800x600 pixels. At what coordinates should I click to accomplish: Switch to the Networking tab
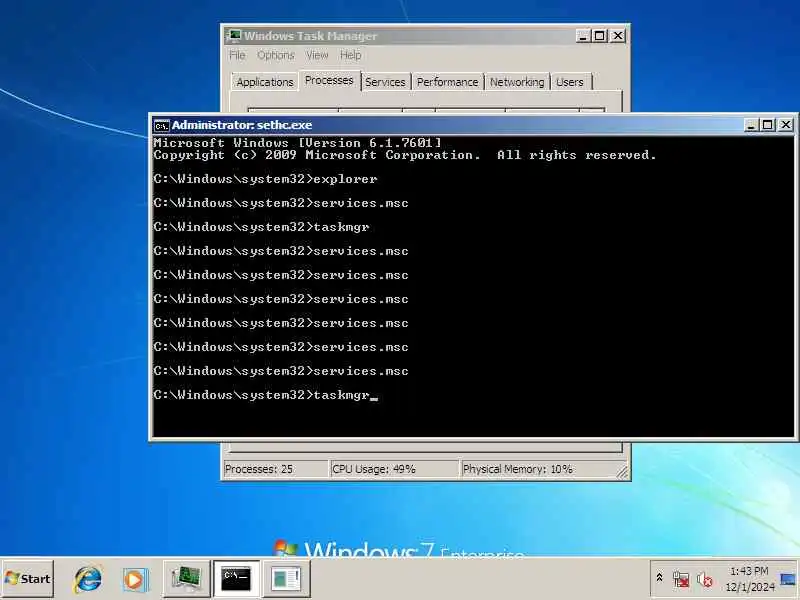[x=517, y=82]
